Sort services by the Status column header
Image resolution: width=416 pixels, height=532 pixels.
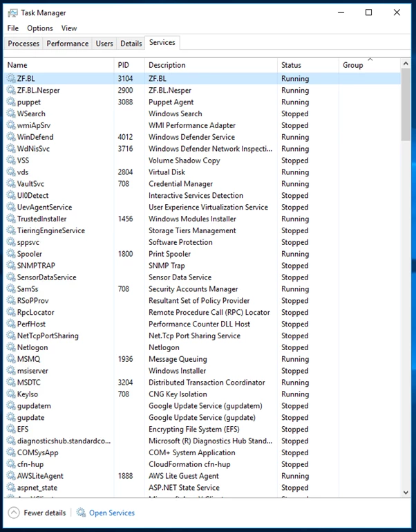[308, 65]
